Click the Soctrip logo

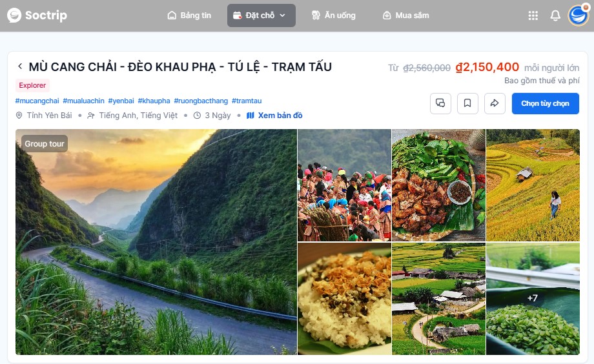point(37,15)
